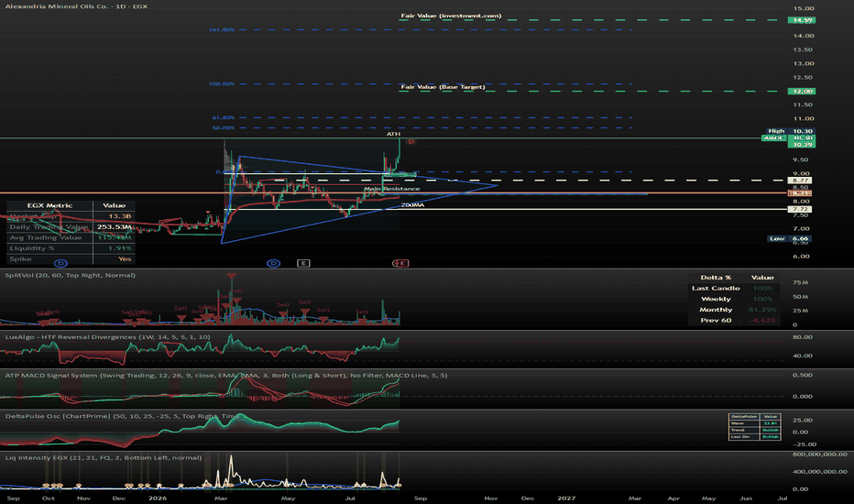Click the Fair Value (investment.com) label
The width and height of the screenshot is (854, 504).
pos(451,16)
